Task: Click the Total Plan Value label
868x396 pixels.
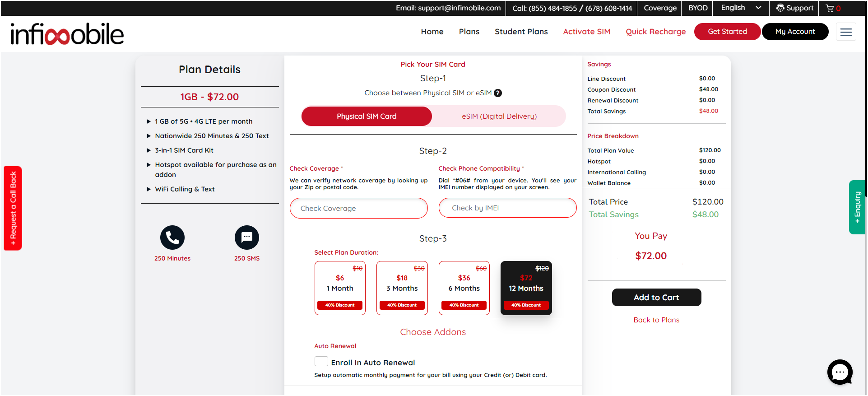Action: click(x=611, y=151)
